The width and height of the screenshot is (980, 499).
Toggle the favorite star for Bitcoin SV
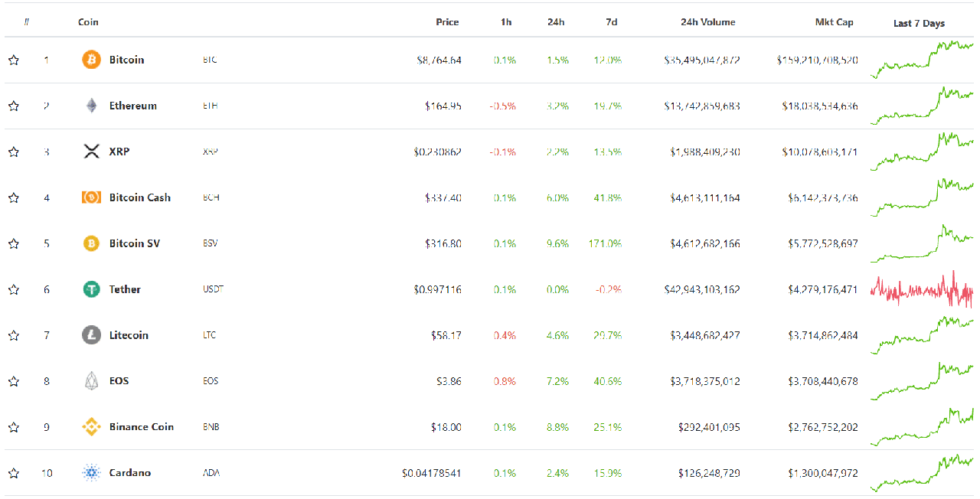[14, 243]
